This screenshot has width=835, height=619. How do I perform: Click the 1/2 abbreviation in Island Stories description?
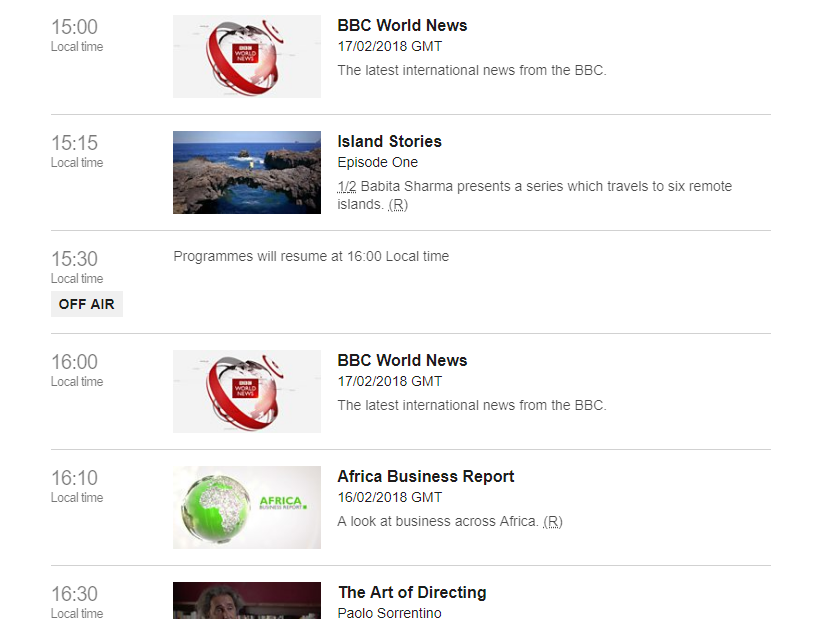click(347, 186)
